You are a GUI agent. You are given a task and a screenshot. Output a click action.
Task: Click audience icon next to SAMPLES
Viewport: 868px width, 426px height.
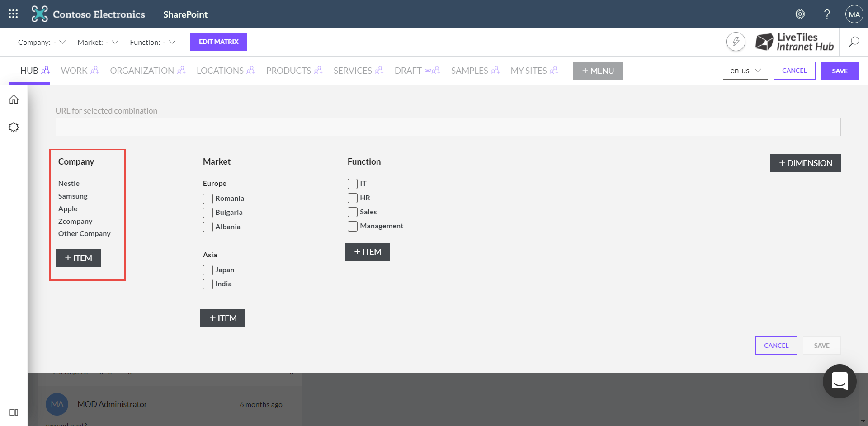coord(495,71)
